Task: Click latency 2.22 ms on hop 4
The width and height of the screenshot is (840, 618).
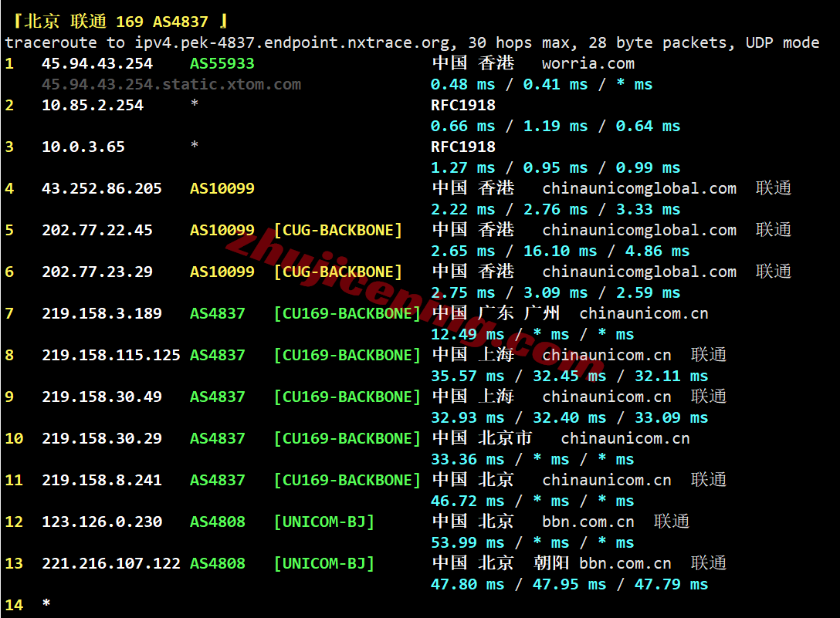Action: point(463,209)
